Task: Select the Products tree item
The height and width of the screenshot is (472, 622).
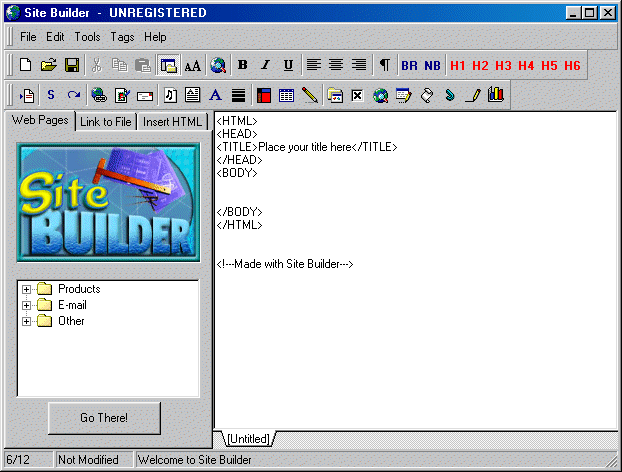Action: click(x=79, y=289)
